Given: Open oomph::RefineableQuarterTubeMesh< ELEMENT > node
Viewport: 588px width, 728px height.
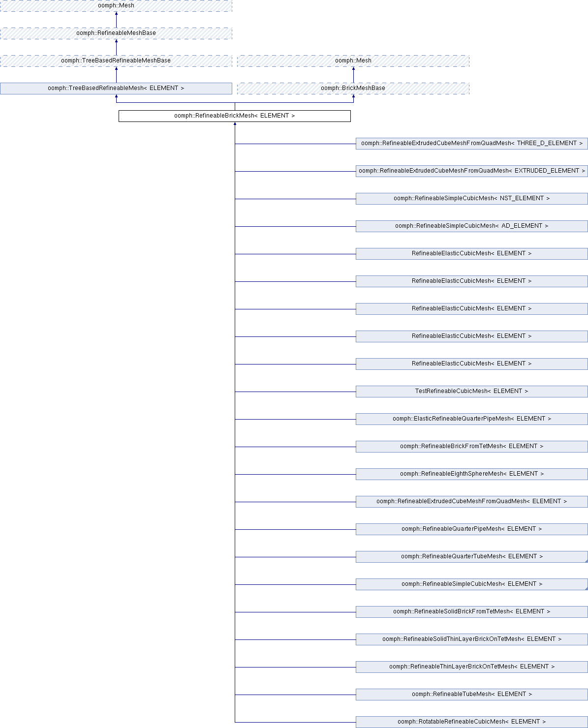Looking at the screenshot, I should (x=471, y=556).
